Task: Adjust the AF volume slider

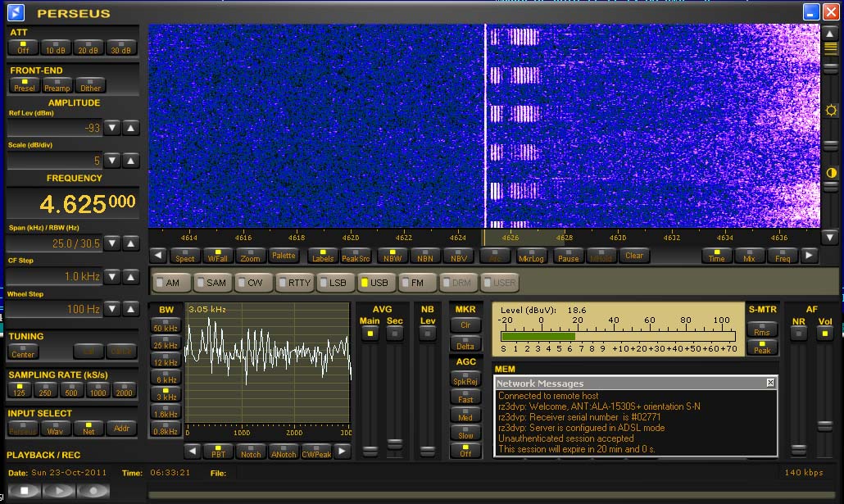Action: click(824, 426)
